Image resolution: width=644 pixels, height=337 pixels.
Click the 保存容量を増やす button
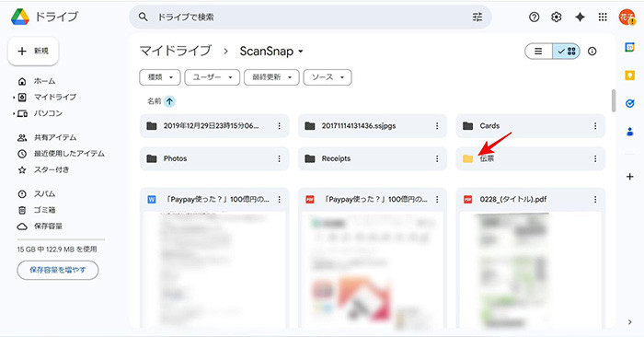coord(58,270)
